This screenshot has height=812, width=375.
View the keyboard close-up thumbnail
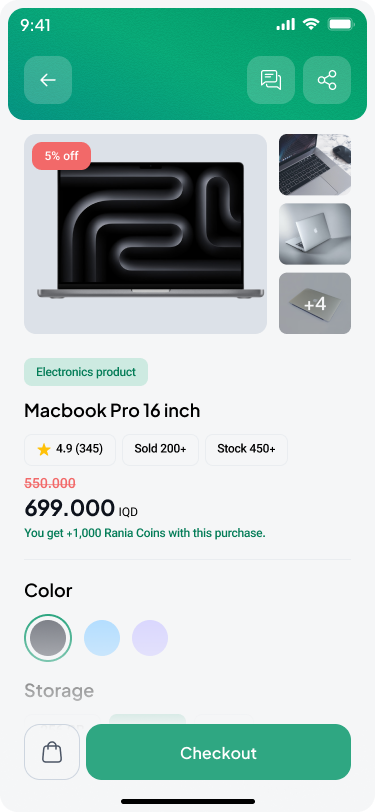point(315,165)
